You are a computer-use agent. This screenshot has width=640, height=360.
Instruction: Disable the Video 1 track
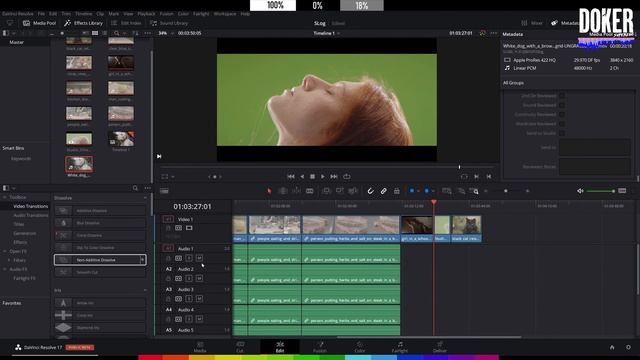[x=189, y=228]
